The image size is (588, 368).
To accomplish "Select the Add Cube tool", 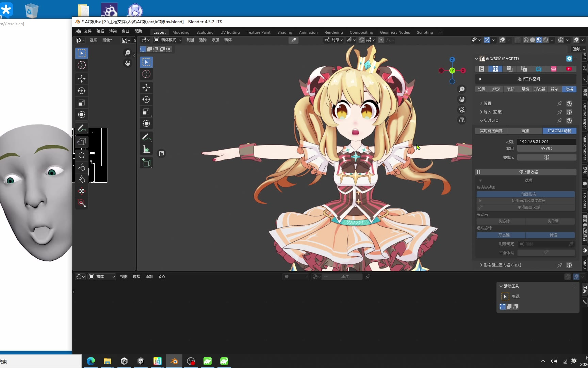I will 146,163.
